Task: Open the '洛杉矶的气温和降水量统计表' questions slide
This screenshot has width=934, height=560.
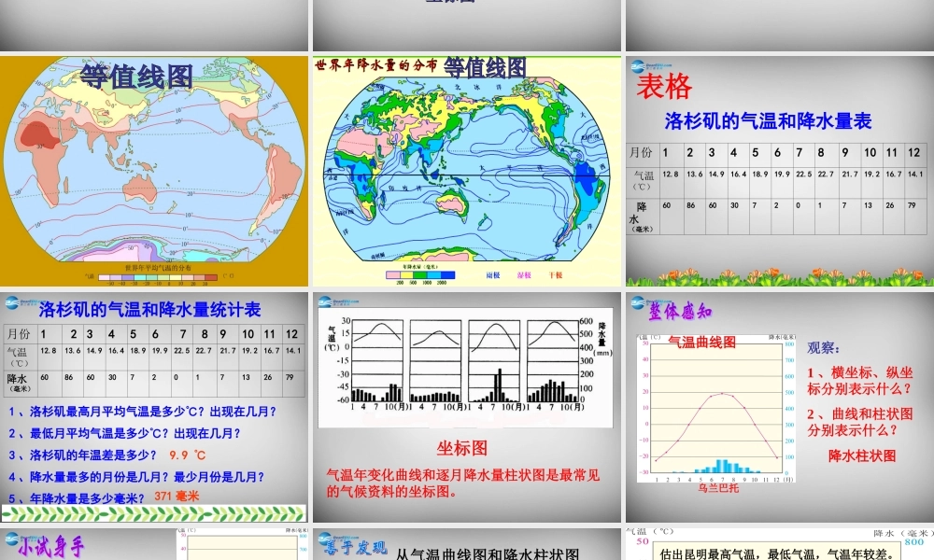Action: (x=154, y=407)
